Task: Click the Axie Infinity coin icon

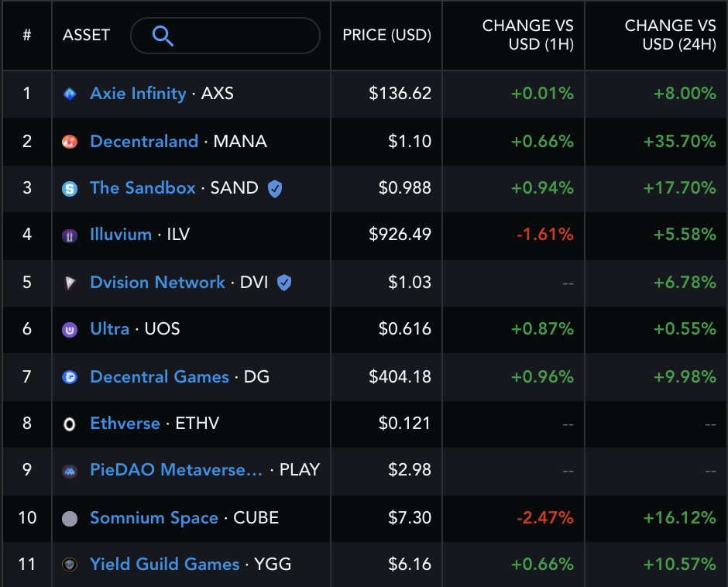Action: (x=70, y=94)
